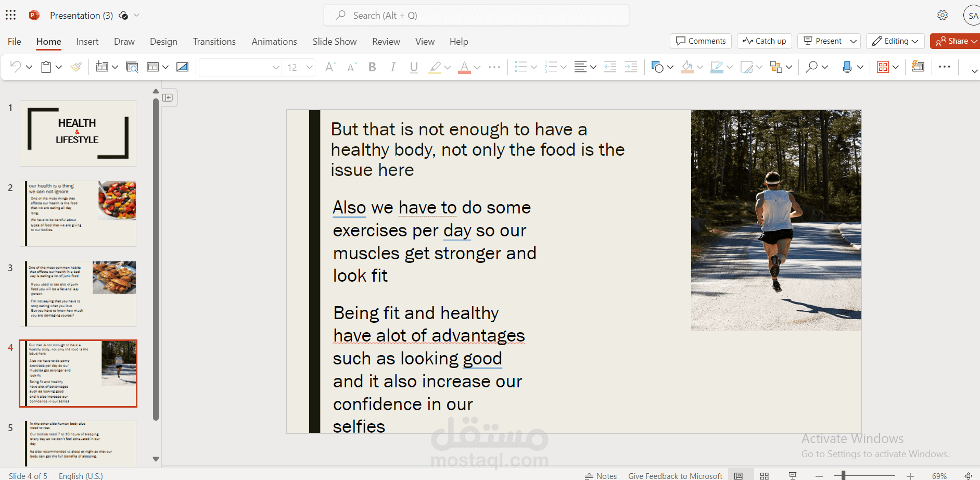Apply the red font color
This screenshot has width=980, height=480.
coord(464,67)
